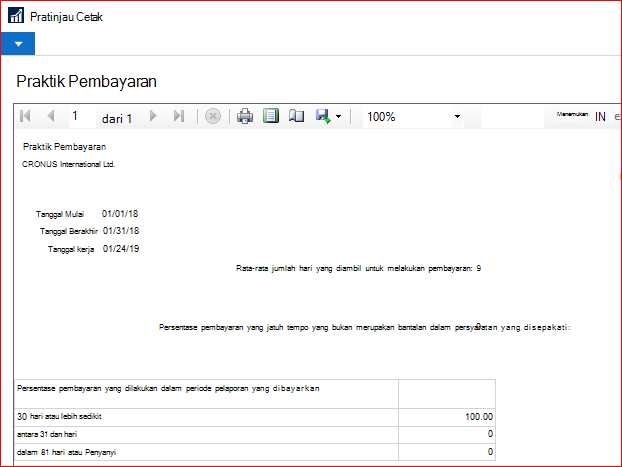622x467 pixels.
Task: Go to the previous page
Action: (x=50, y=116)
